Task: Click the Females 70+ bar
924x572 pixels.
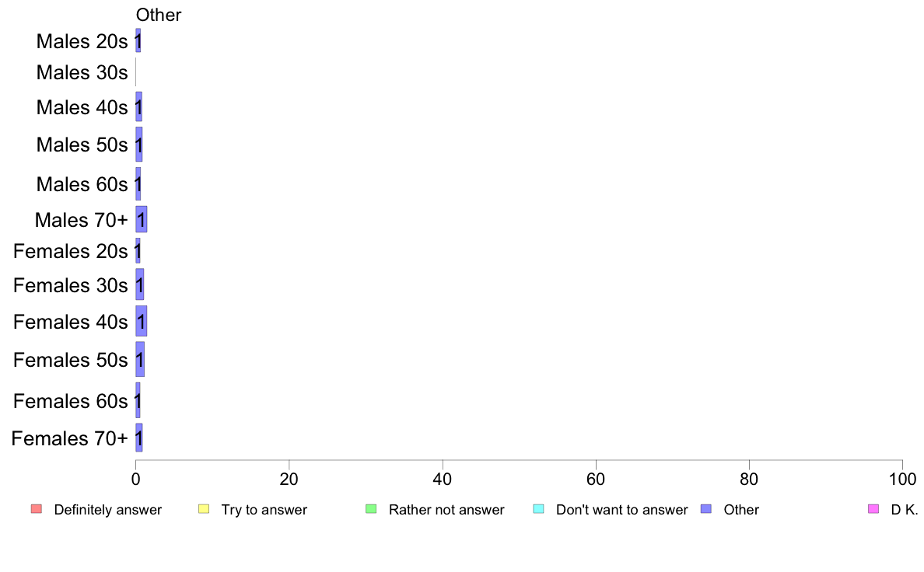Action: tap(138, 438)
